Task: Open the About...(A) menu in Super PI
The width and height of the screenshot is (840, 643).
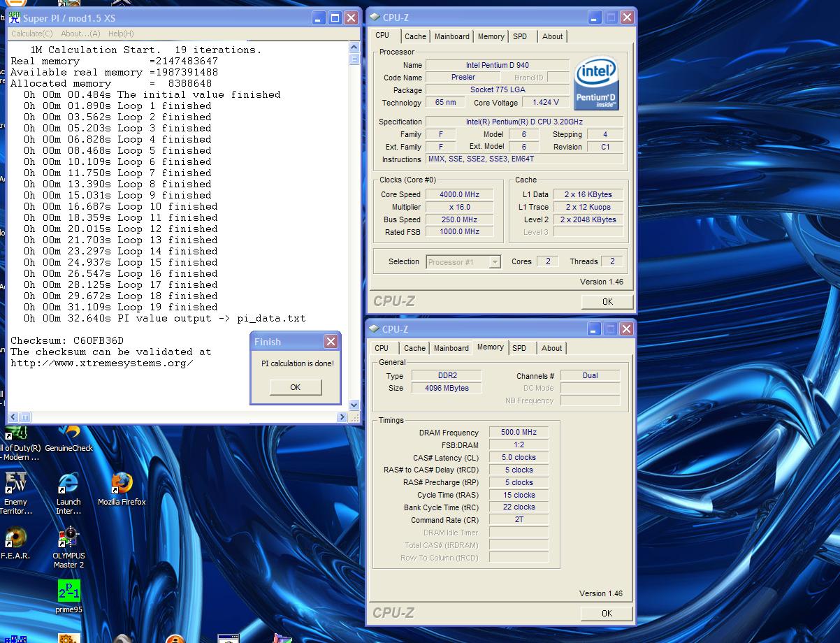Action: coord(80,34)
